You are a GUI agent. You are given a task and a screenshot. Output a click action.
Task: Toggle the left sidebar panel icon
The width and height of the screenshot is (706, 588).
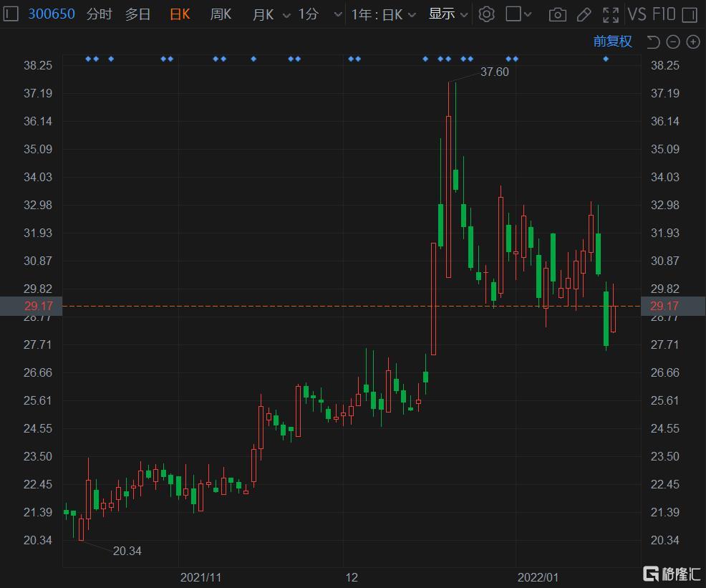tap(10, 14)
